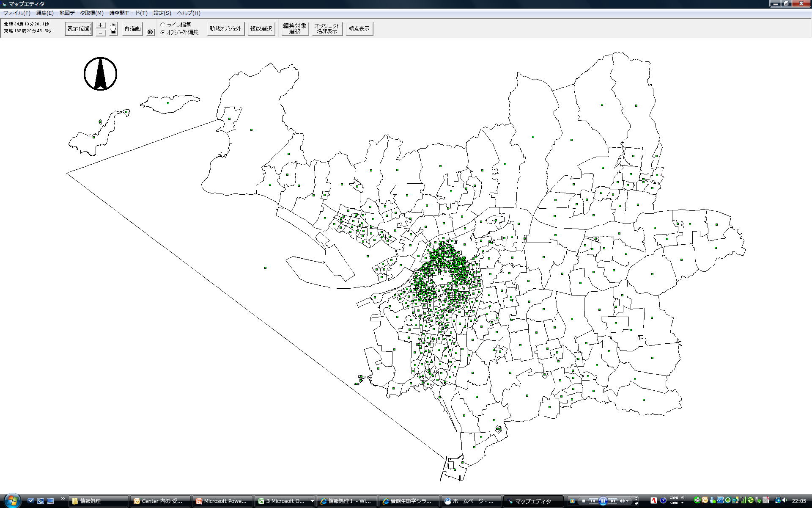Screen dimensions: 812x508
Task: Open the 設定(S) menu
Action: pyautogui.click(x=162, y=13)
